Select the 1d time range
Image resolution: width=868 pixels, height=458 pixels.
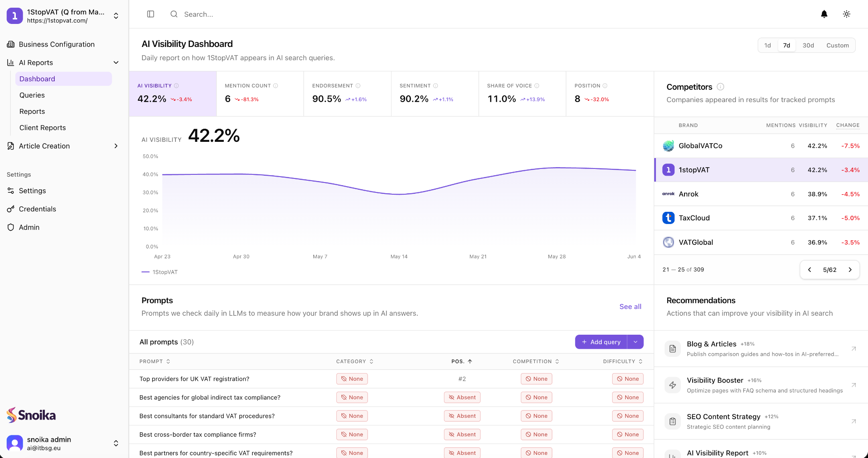tap(768, 45)
